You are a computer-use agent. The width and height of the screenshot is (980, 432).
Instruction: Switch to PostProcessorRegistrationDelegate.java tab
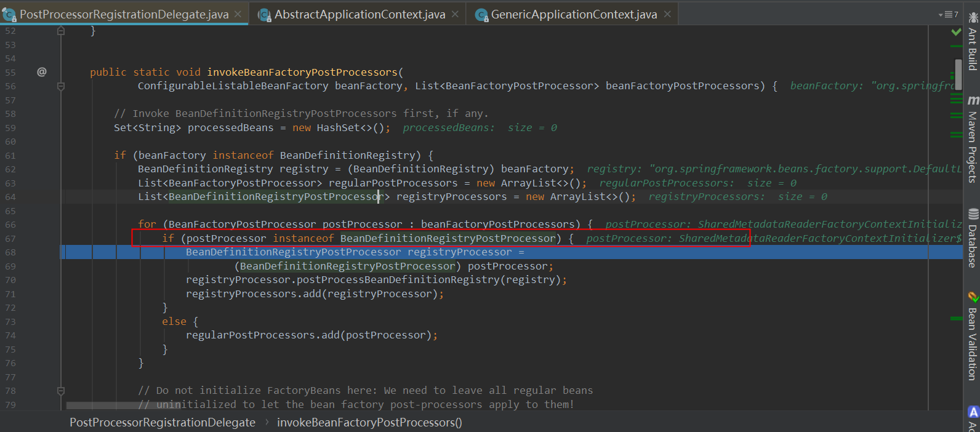pyautogui.click(x=124, y=14)
